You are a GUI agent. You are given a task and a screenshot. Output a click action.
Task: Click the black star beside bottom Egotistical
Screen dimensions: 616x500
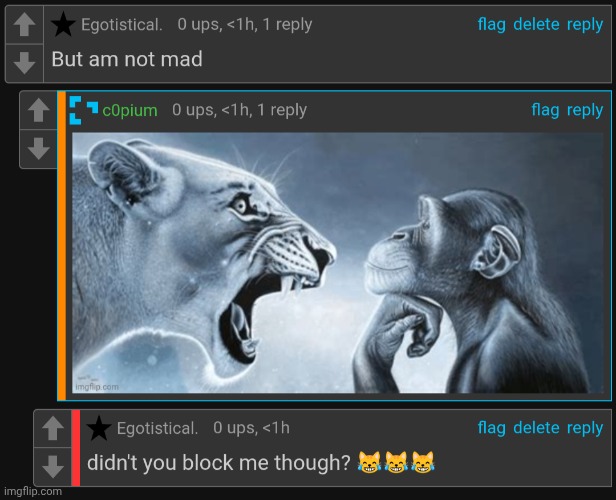click(99, 428)
